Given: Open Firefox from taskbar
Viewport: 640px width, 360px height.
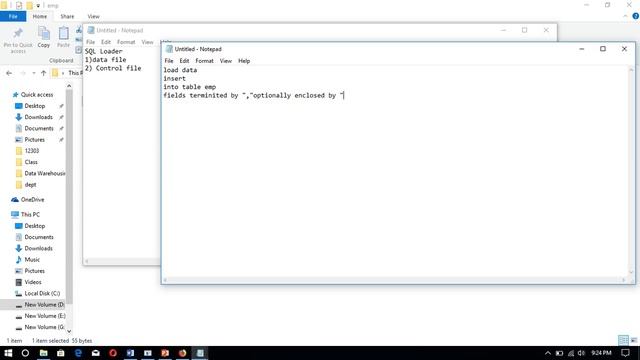Looking at the screenshot, I should click(x=182, y=353).
